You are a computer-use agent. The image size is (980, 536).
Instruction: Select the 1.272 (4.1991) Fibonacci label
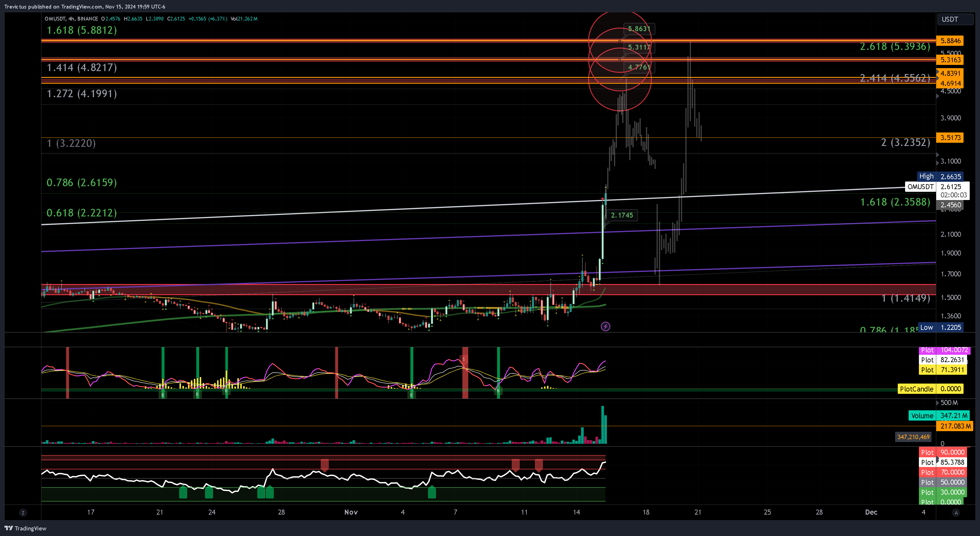point(81,94)
